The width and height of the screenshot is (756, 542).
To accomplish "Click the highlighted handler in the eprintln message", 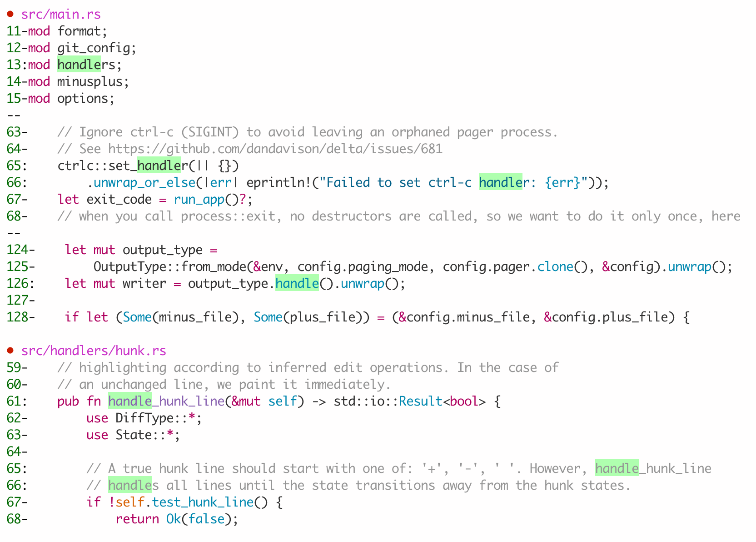I will (501, 182).
